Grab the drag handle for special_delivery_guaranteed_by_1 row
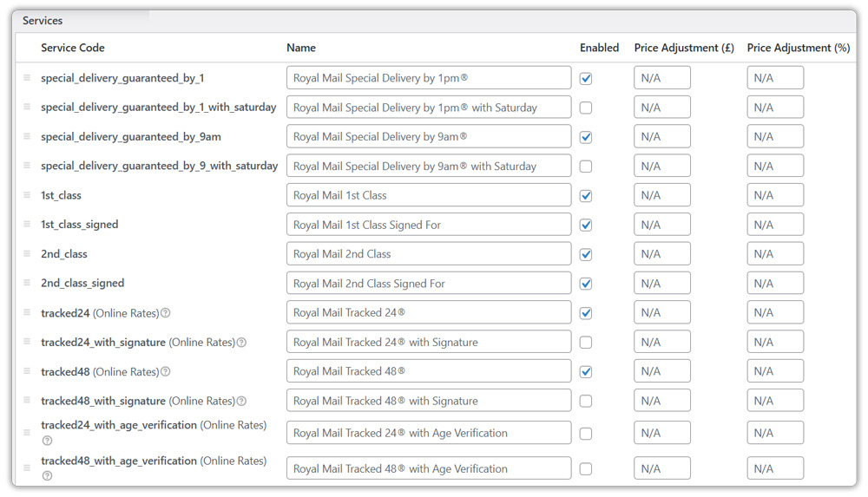Image resolution: width=868 pixels, height=497 pixels. [27, 77]
